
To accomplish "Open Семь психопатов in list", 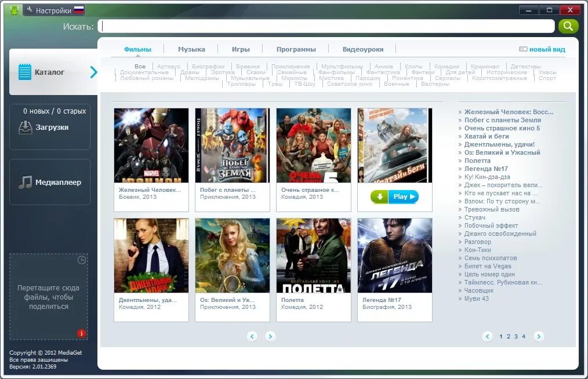I will (x=491, y=258).
